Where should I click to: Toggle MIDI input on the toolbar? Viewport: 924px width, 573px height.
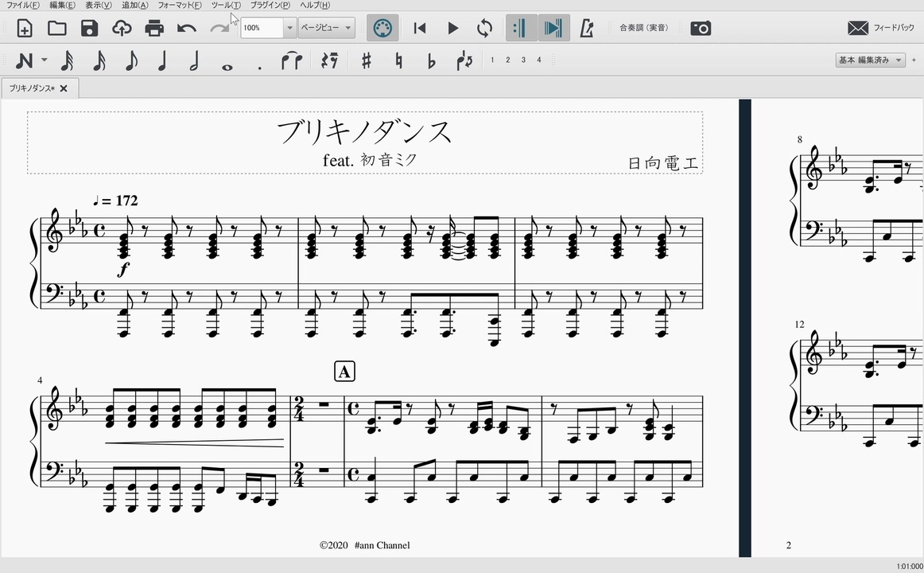pos(382,28)
